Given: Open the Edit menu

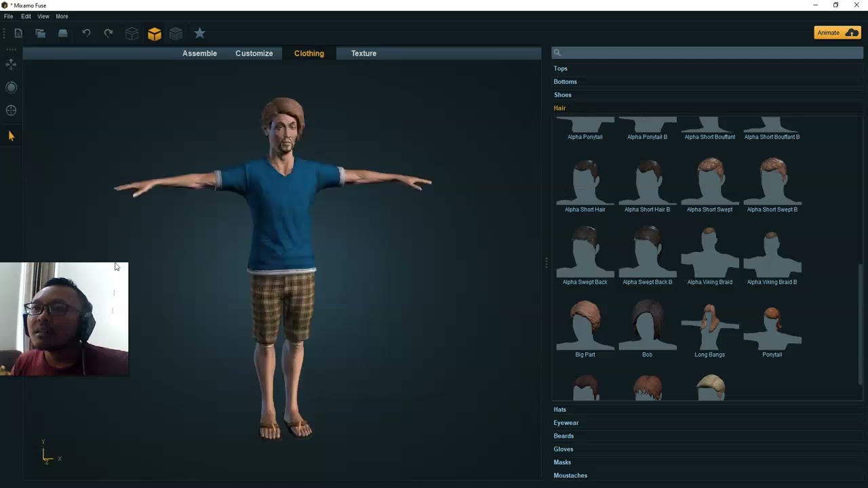Looking at the screenshot, I should 26,16.
